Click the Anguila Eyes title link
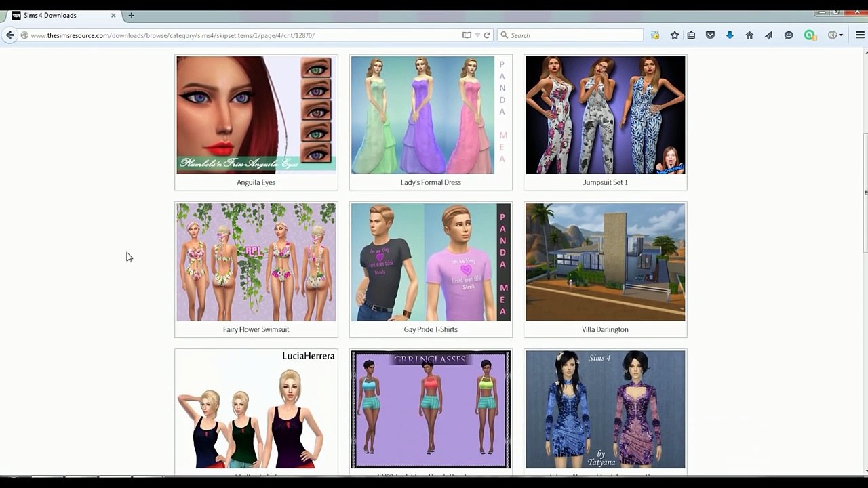 pyautogui.click(x=256, y=182)
